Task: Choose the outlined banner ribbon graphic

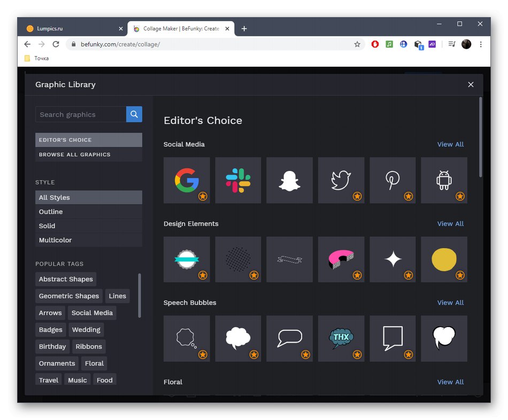Action: 289,259
